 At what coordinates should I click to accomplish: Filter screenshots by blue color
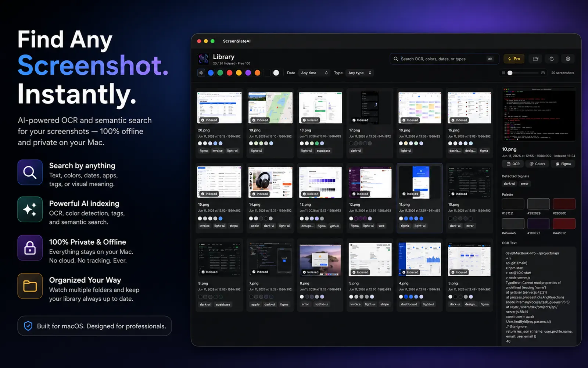point(211,73)
